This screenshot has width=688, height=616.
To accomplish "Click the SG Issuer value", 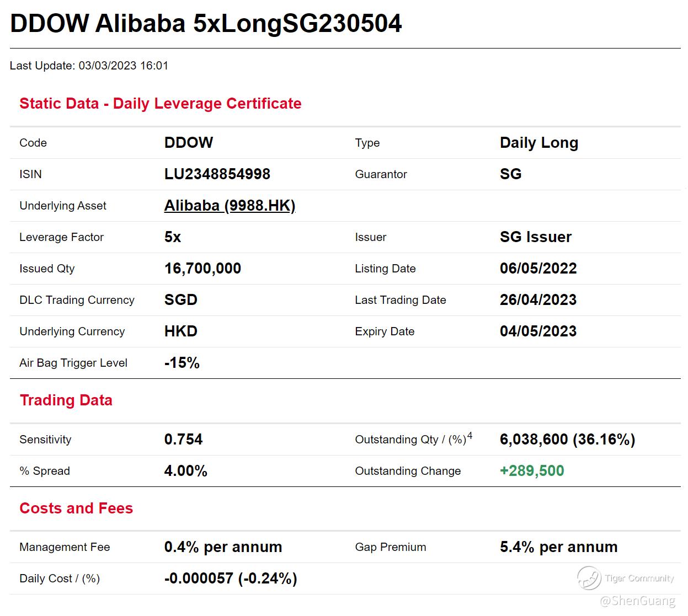I will (535, 237).
